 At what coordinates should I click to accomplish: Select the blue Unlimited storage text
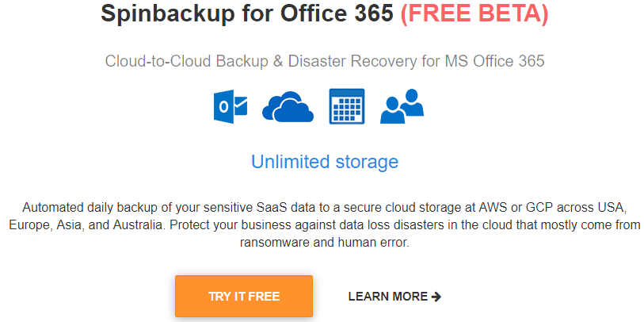click(324, 162)
